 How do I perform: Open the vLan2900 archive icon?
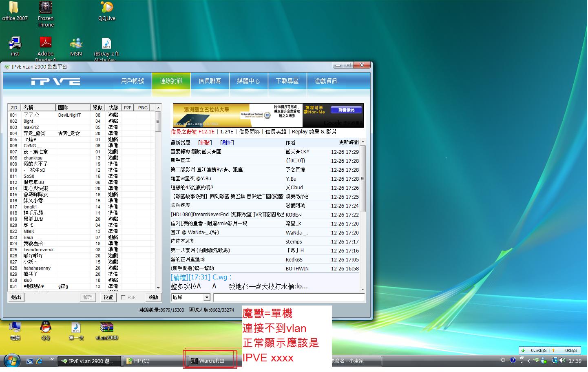pyautogui.click(x=106, y=328)
